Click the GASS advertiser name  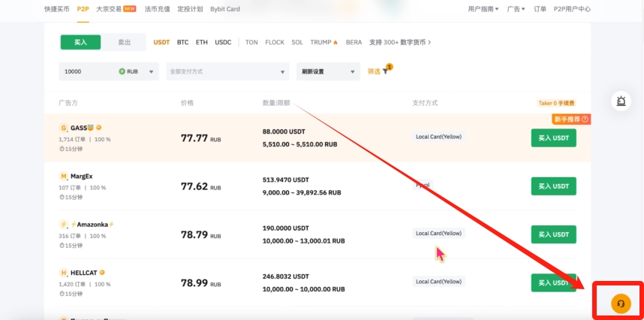[82, 128]
